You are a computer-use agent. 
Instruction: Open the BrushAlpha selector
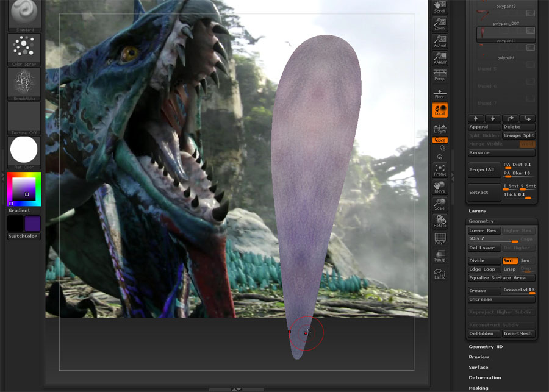point(24,84)
